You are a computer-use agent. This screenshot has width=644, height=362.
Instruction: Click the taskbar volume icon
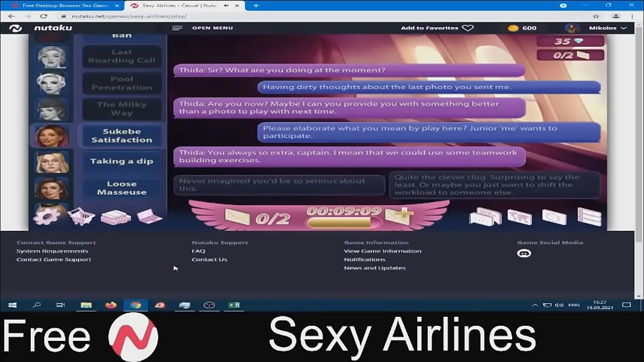(560, 305)
